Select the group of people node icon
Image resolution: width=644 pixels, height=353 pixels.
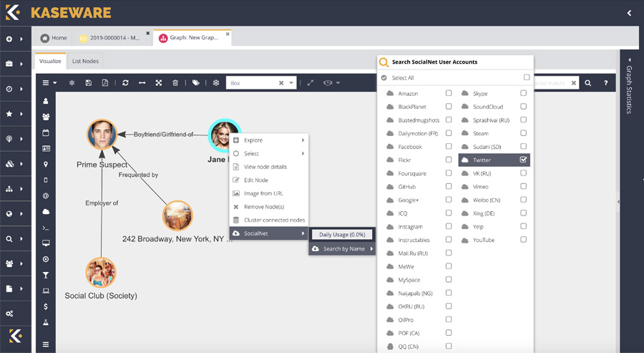tap(46, 117)
